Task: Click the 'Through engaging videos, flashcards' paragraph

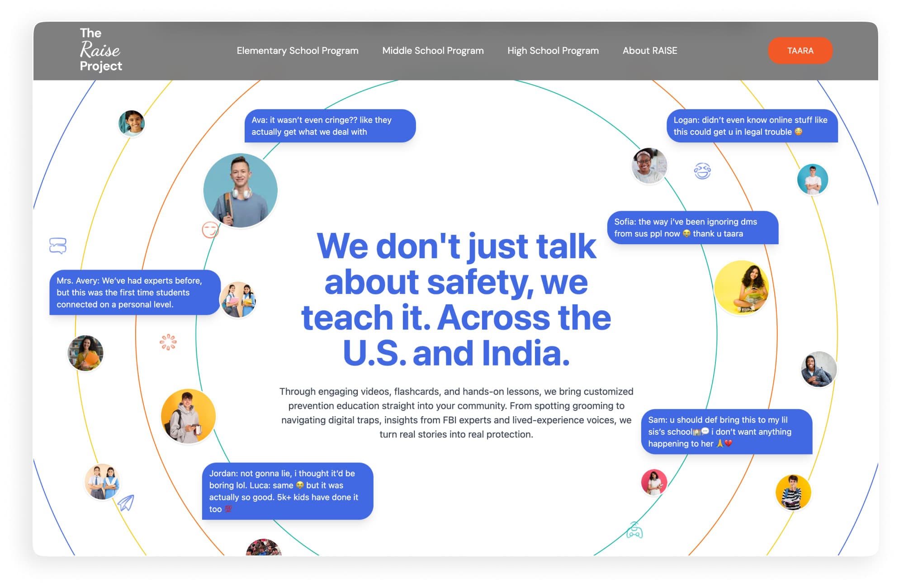Action: [456, 413]
